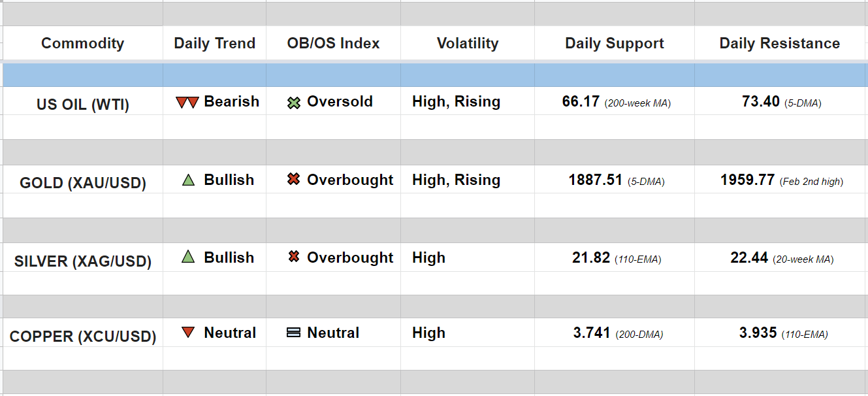Screen dimensions: 868x396
Task: Select the Volatility column header cell
Action: 467,44
